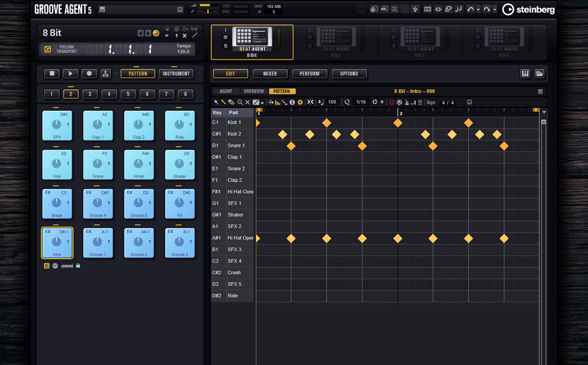The image size is (588, 365).
Task: Click the FIX VEL icon in header
Action: (395, 9)
